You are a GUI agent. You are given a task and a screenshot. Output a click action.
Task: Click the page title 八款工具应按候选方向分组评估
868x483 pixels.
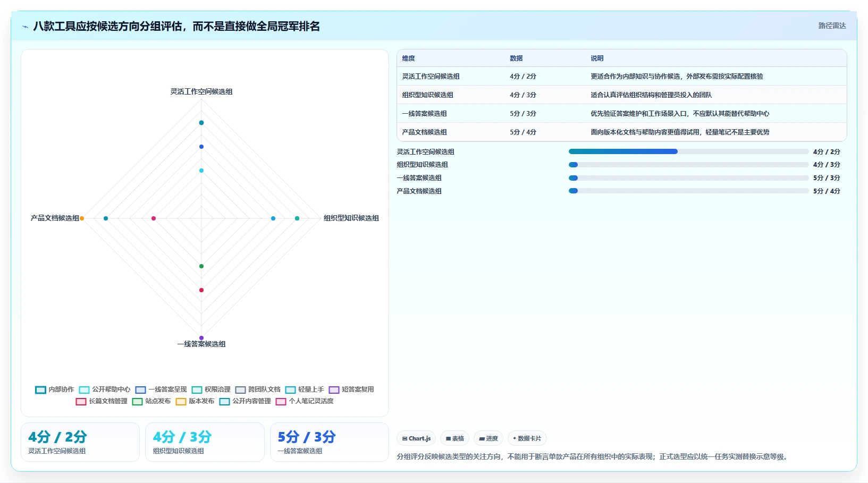point(176,26)
